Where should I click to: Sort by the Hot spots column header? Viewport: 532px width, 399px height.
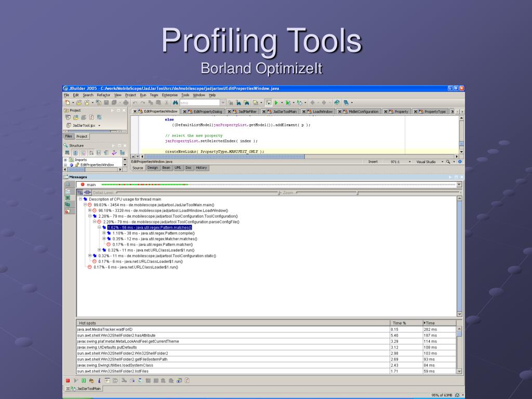coord(233,323)
